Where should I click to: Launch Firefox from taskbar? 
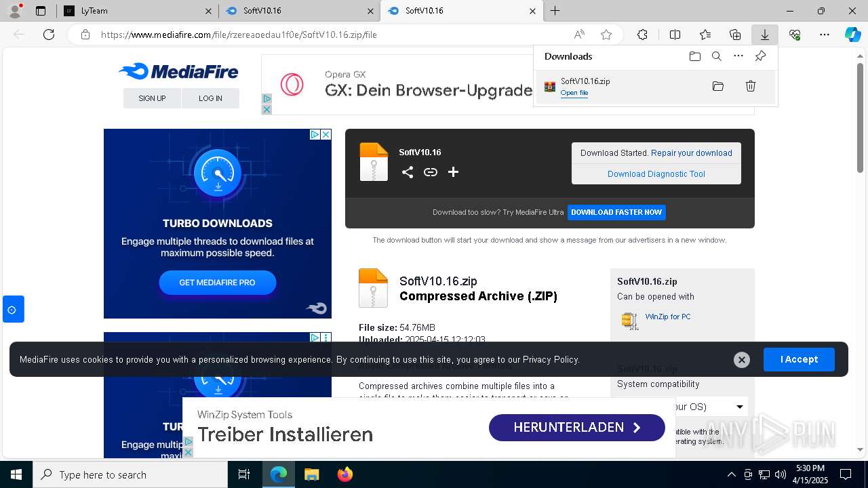pyautogui.click(x=345, y=474)
